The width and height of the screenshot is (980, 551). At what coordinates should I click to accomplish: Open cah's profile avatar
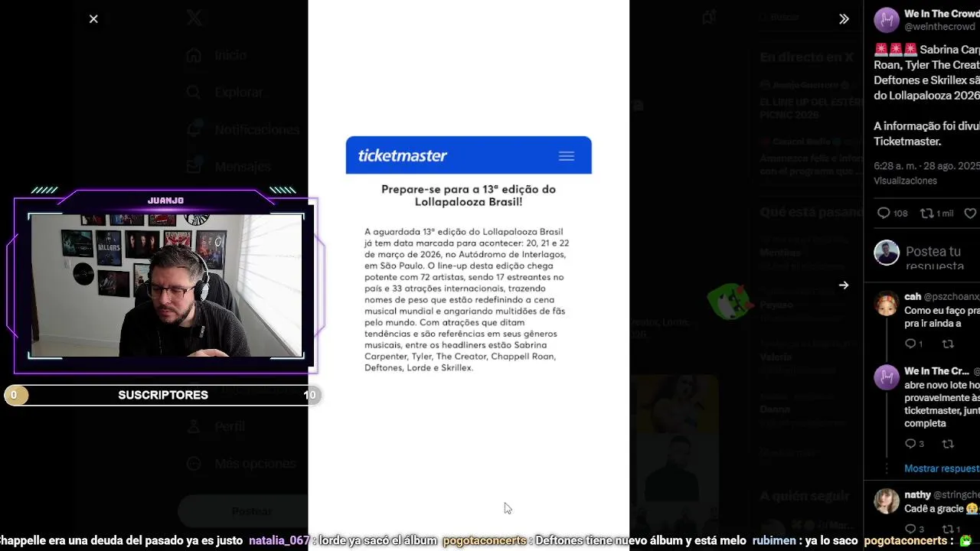pyautogui.click(x=887, y=304)
